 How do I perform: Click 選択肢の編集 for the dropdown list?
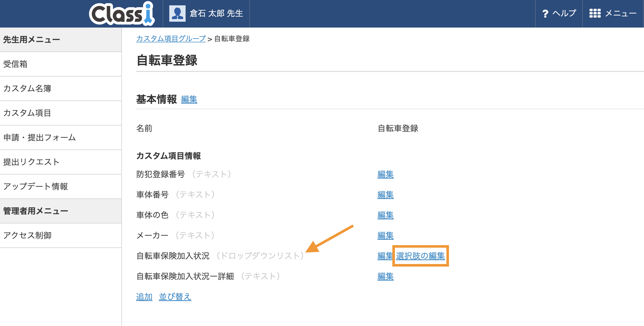point(420,256)
